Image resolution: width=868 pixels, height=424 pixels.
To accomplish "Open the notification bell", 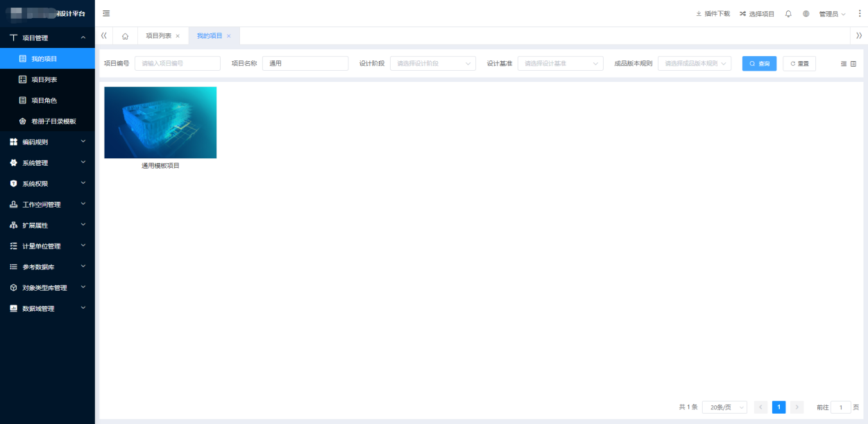I will click(788, 14).
